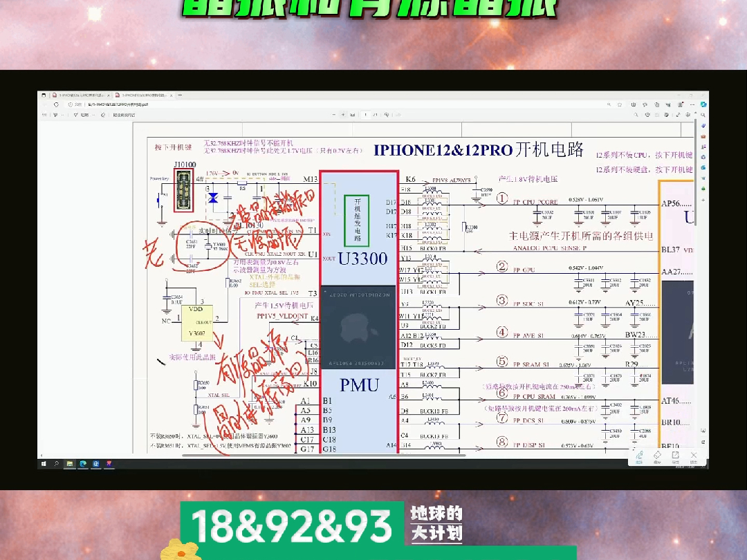Select the PDF highlight tool
Viewport: 747px width, 560px height.
point(55,115)
